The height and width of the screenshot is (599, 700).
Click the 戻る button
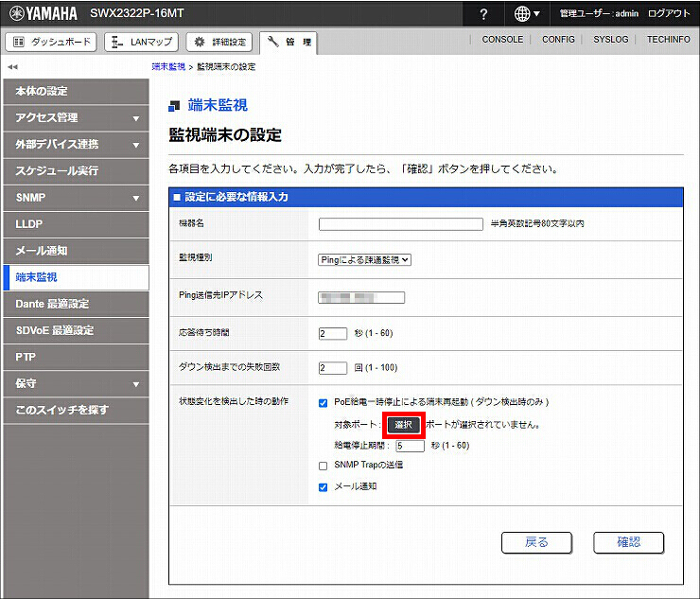(x=536, y=543)
